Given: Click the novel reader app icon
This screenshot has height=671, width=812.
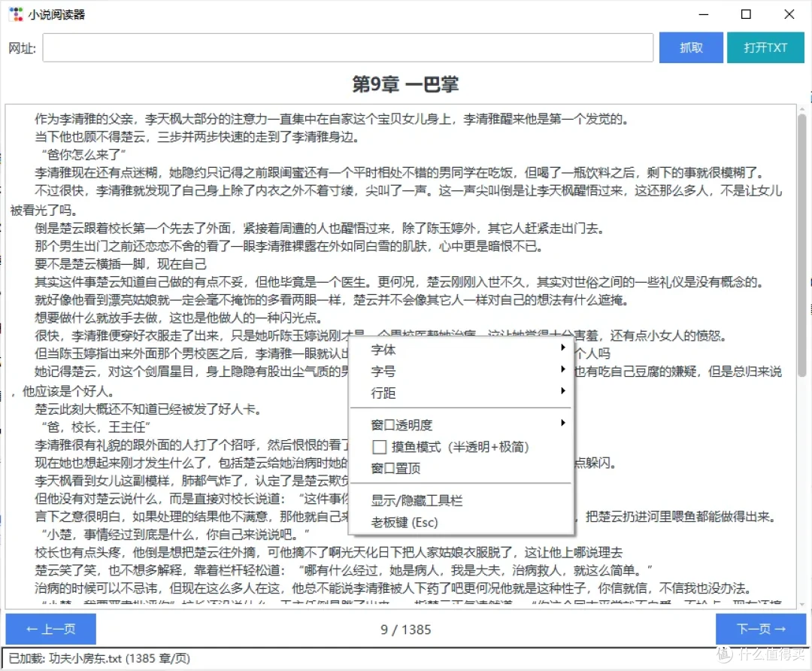Looking at the screenshot, I should (x=16, y=14).
